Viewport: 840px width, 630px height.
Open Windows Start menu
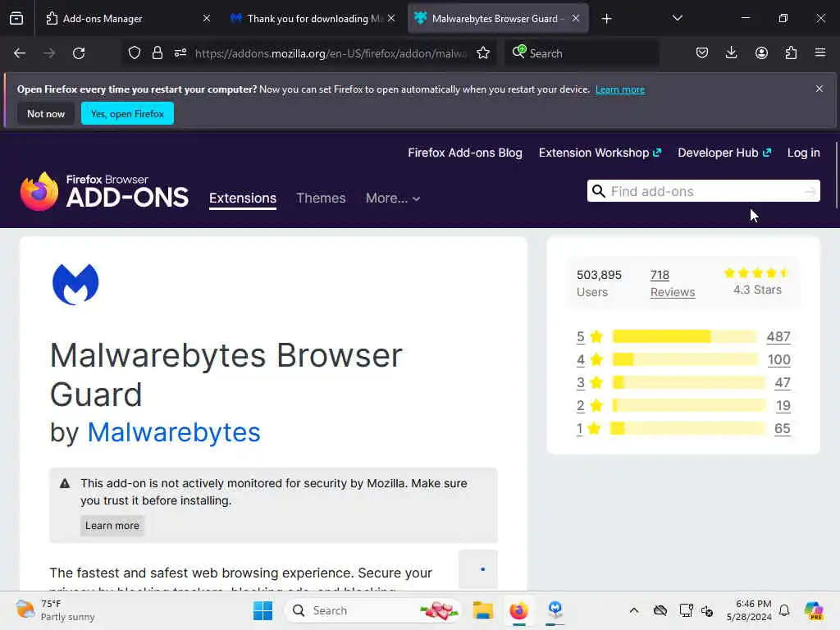pyautogui.click(x=262, y=610)
